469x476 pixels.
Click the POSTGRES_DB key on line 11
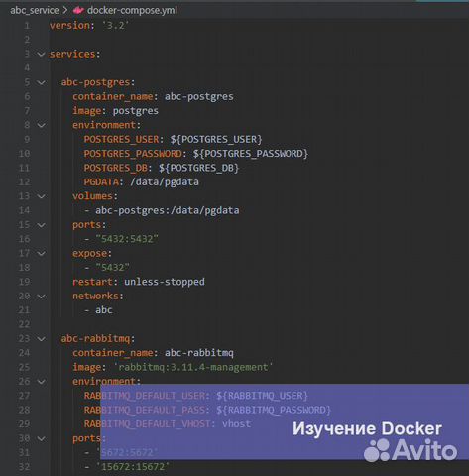115,168
